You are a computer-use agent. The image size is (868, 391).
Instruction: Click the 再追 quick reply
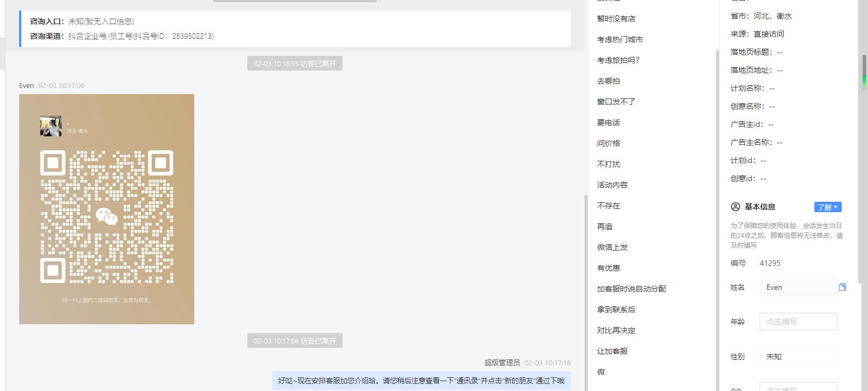coord(605,226)
